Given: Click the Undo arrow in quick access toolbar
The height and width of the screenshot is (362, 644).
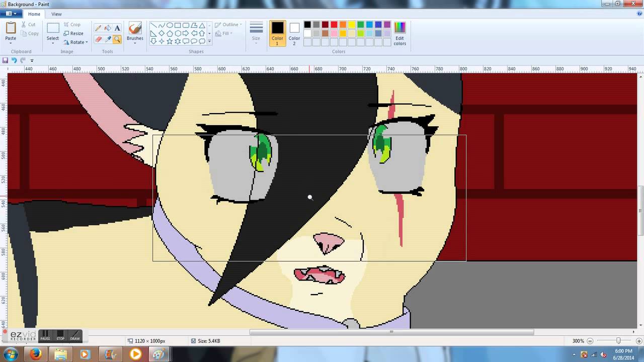Looking at the screenshot, I should click(14, 60).
